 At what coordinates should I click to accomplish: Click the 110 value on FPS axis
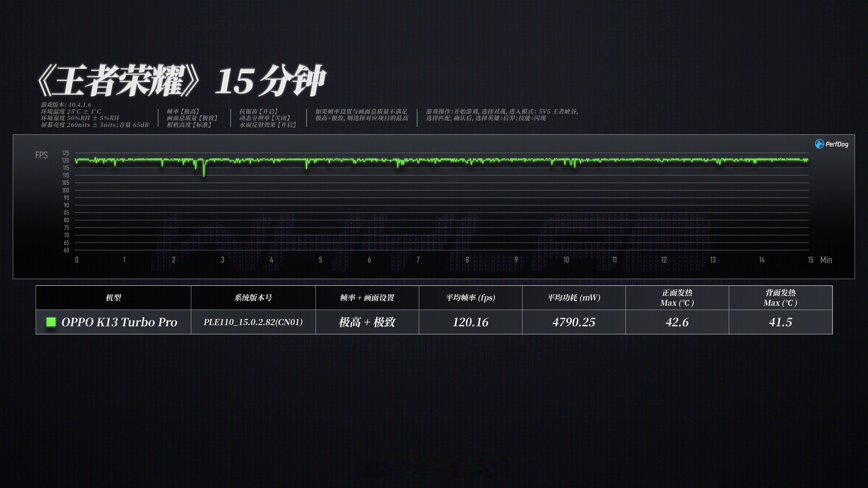point(65,176)
